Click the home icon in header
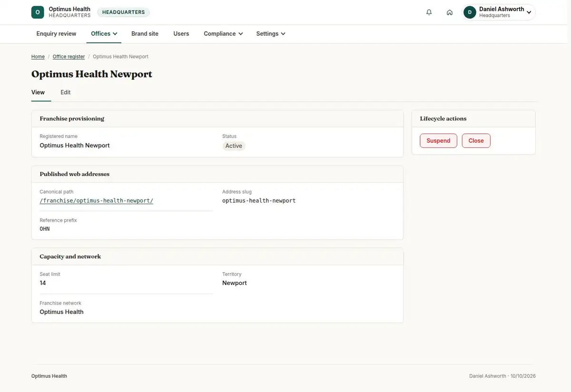The image size is (571, 392). (x=450, y=12)
